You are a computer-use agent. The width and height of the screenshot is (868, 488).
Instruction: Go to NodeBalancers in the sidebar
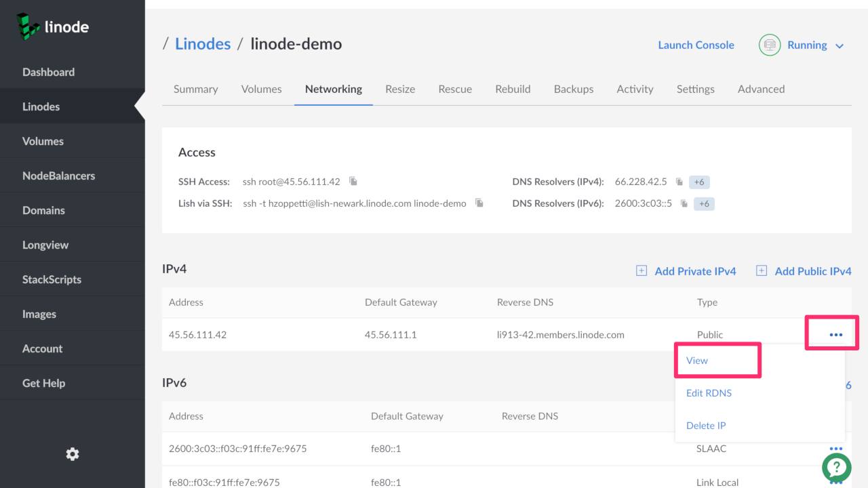tap(58, 176)
